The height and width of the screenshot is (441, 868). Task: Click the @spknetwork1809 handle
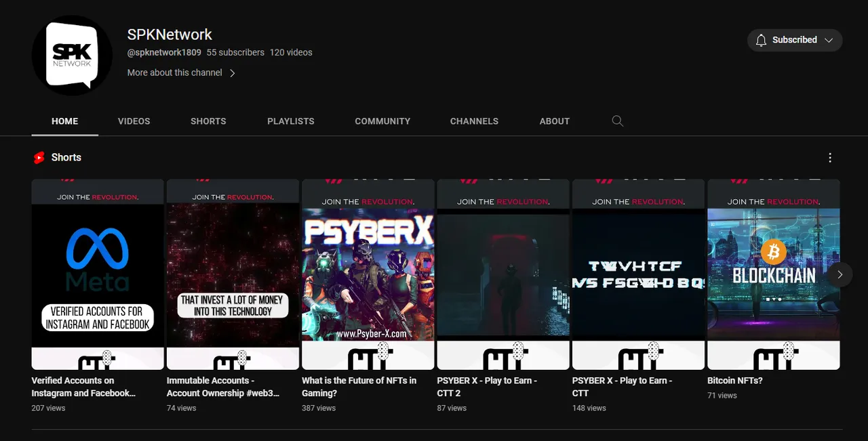pos(164,52)
